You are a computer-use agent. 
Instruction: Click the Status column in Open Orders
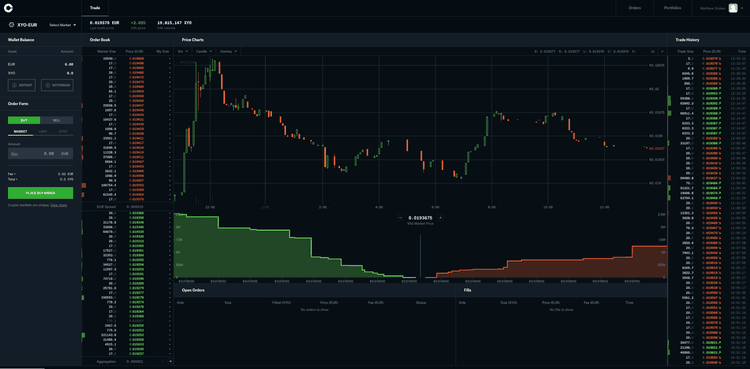coord(421,303)
